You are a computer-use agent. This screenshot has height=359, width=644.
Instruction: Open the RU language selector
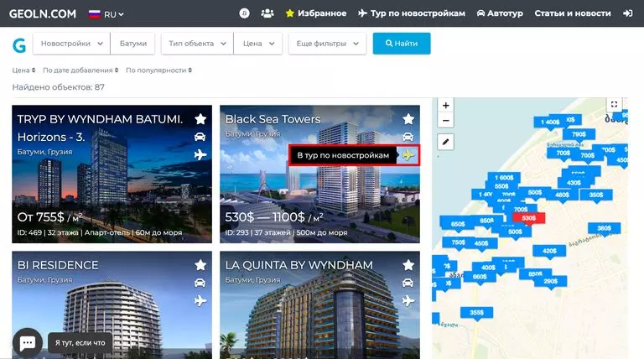pyautogui.click(x=106, y=14)
